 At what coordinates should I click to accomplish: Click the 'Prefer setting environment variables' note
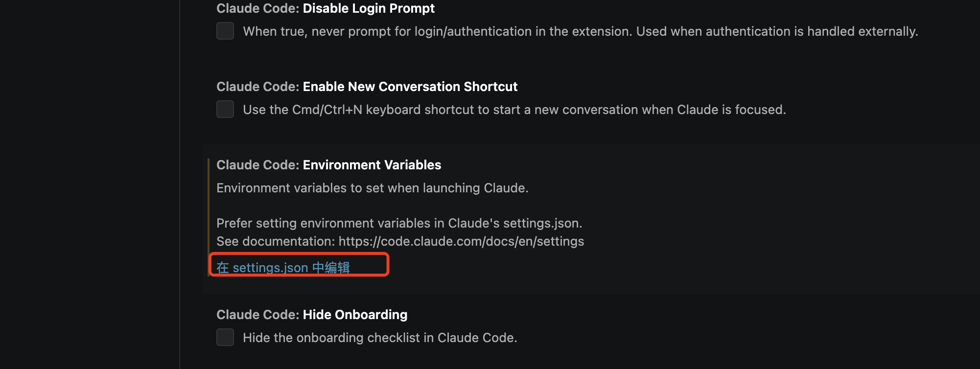pos(399,223)
